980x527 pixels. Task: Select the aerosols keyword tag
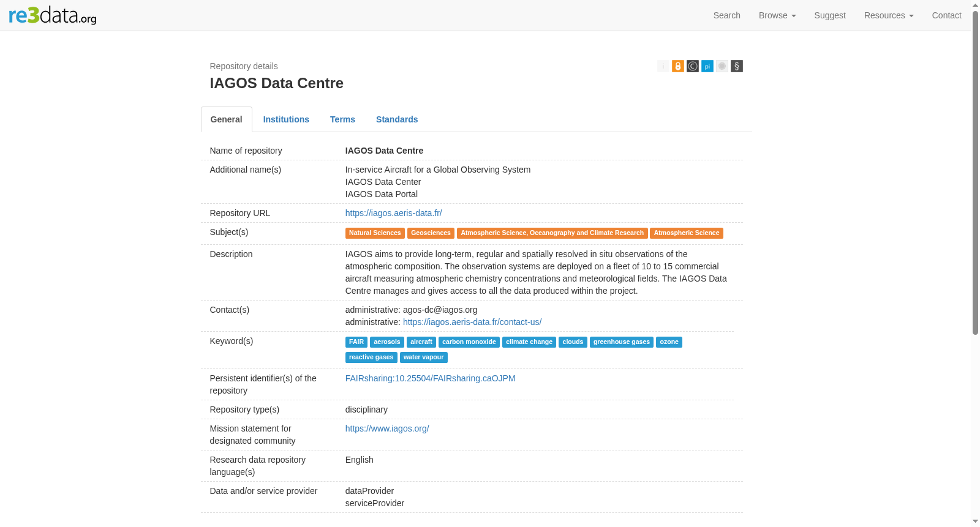(387, 342)
